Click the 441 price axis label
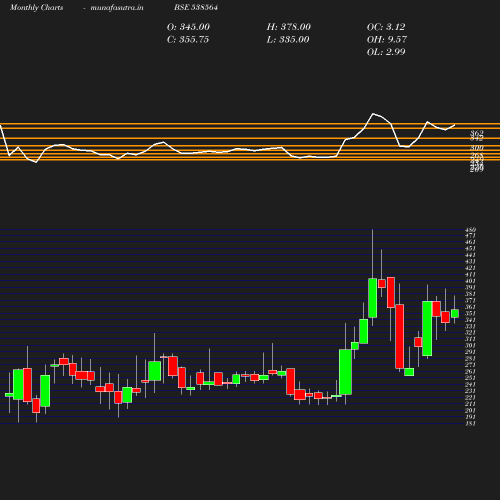The width and height of the screenshot is (500, 500). click(470, 255)
